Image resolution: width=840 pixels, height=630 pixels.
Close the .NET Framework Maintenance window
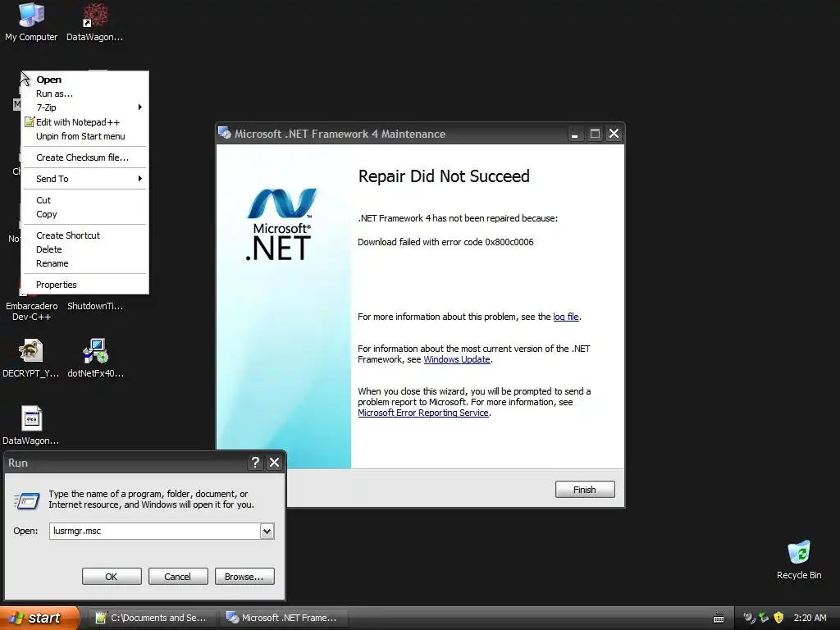coord(614,134)
